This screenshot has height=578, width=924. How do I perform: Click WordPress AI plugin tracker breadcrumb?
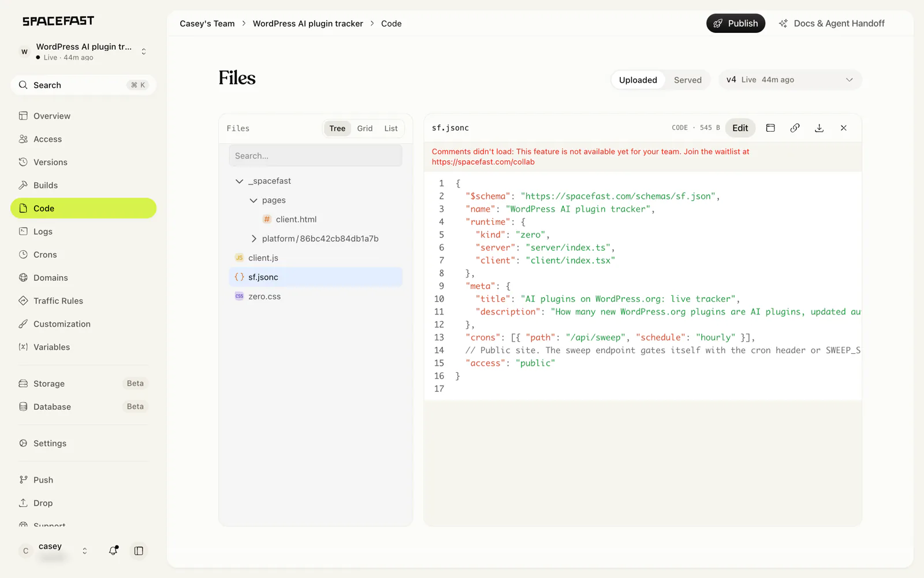tap(308, 24)
